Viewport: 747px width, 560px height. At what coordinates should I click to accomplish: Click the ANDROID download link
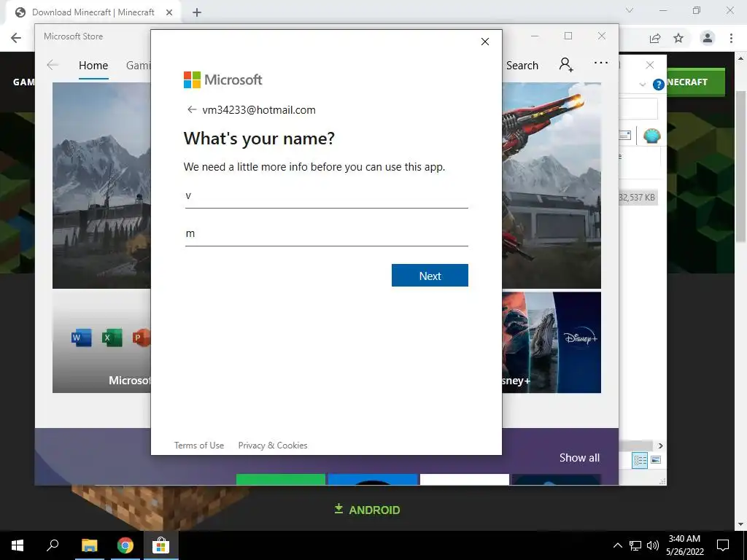pyautogui.click(x=367, y=510)
